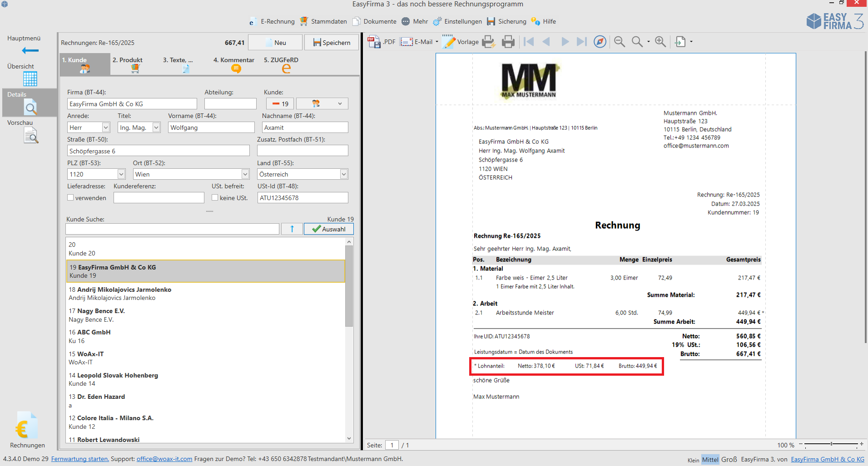The width and height of the screenshot is (868, 466).
Task: Open the Anrede dropdown
Action: pos(106,128)
